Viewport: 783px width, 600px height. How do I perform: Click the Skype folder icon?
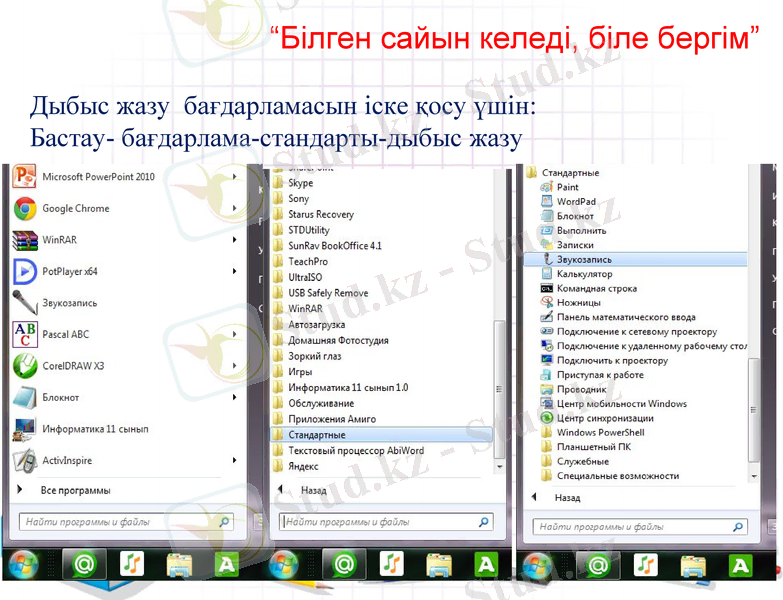[278, 183]
